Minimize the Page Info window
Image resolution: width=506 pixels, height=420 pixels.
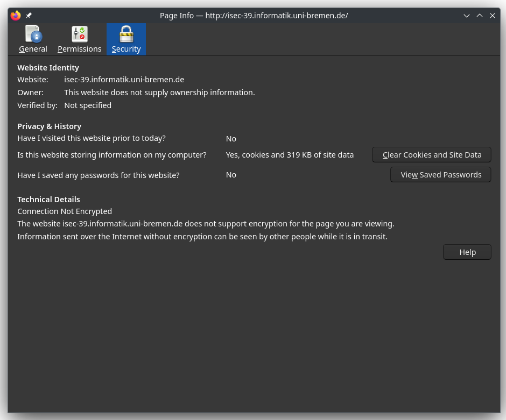[467, 16]
